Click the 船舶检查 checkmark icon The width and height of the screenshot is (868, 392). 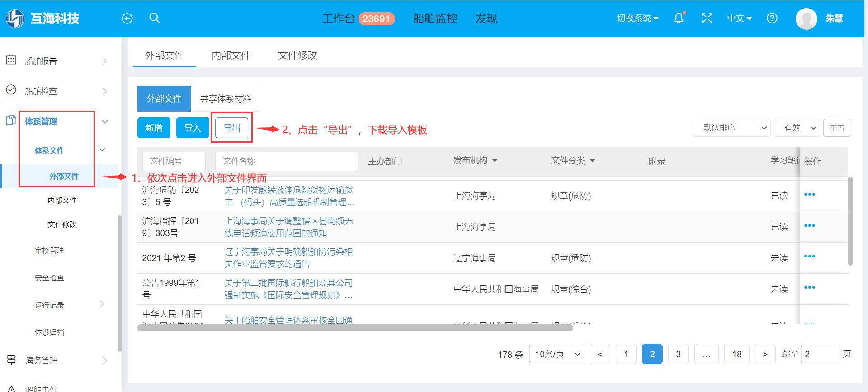coord(11,90)
